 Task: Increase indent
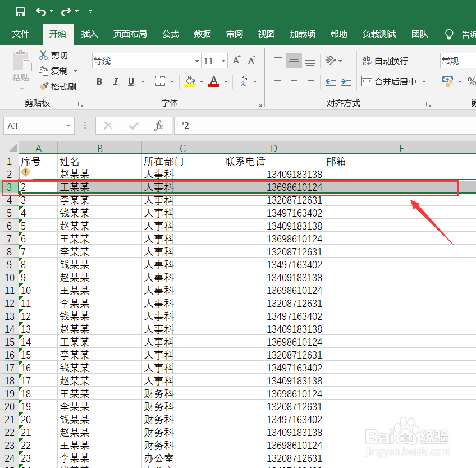[x=346, y=81]
